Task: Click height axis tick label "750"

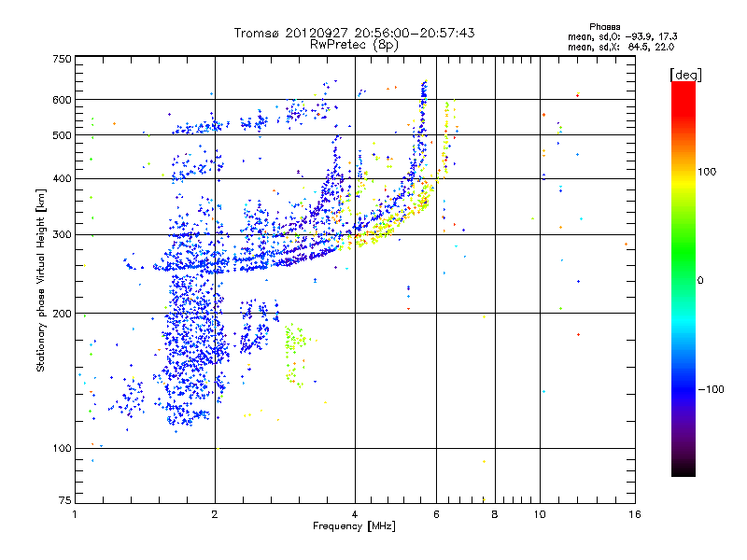Action: (62, 59)
